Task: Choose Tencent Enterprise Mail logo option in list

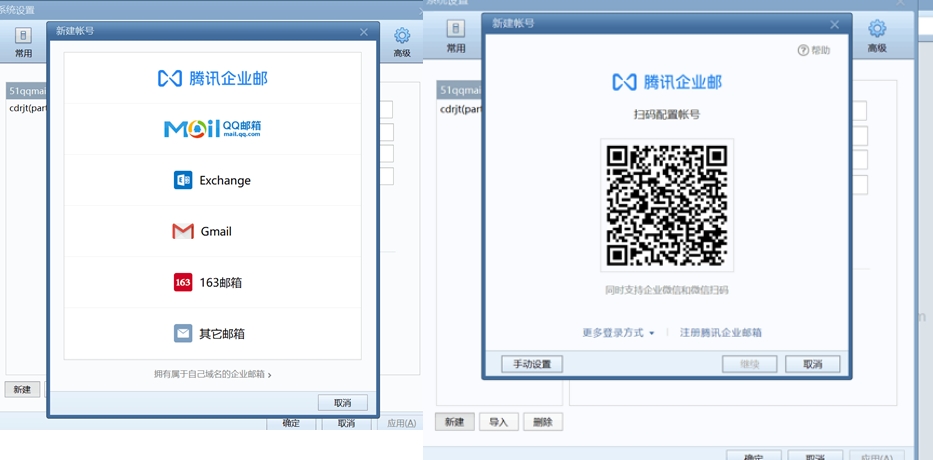Action: pos(212,78)
